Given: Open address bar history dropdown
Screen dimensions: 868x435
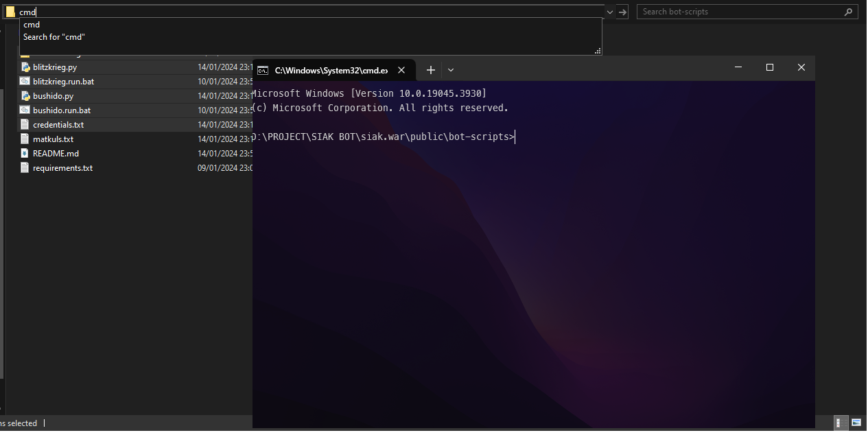Looking at the screenshot, I should 610,12.
